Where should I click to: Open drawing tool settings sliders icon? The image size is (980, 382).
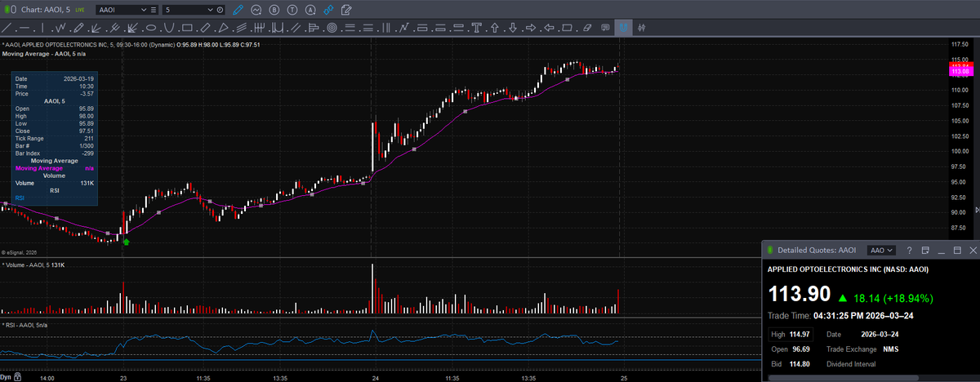point(642,28)
